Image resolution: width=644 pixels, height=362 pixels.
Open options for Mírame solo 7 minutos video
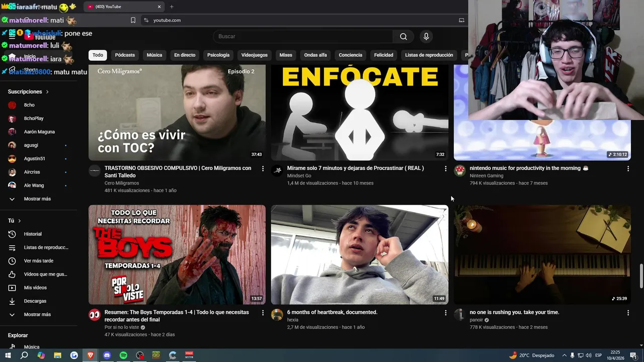[445, 168]
